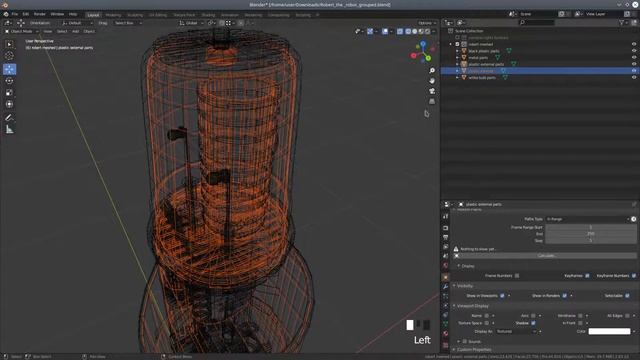Switch to solid viewport shading
This screenshot has width=640, height=360.
[415, 31]
